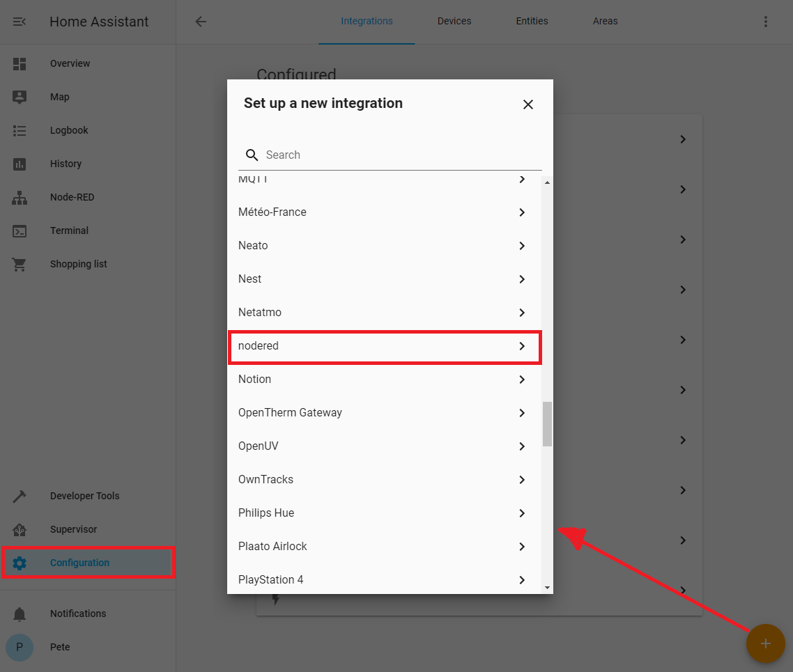Select the OwnTracks integration
The image size is (793, 672).
coord(385,480)
